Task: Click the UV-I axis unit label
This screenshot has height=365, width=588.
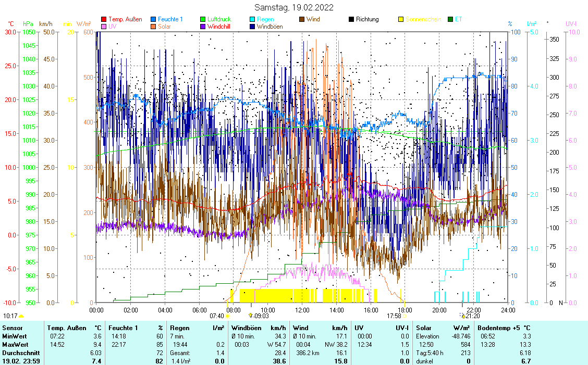Action: pyautogui.click(x=571, y=24)
